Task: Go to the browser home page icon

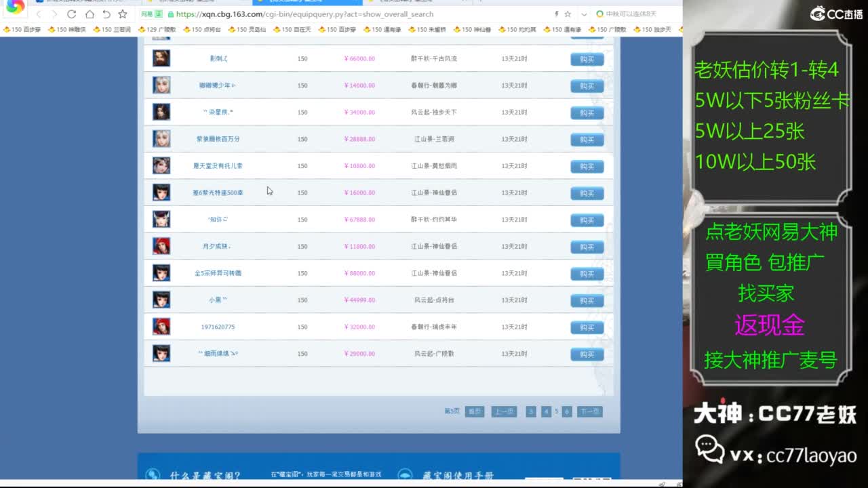Action: tap(90, 14)
